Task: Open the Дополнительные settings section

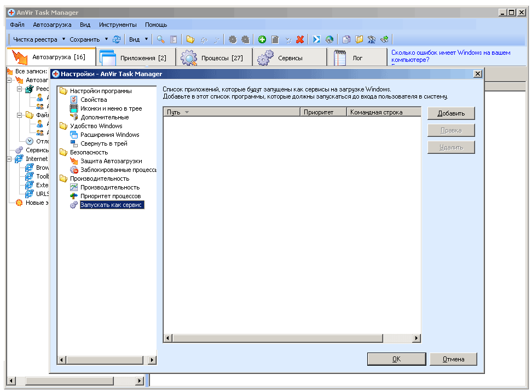Action: tap(105, 117)
